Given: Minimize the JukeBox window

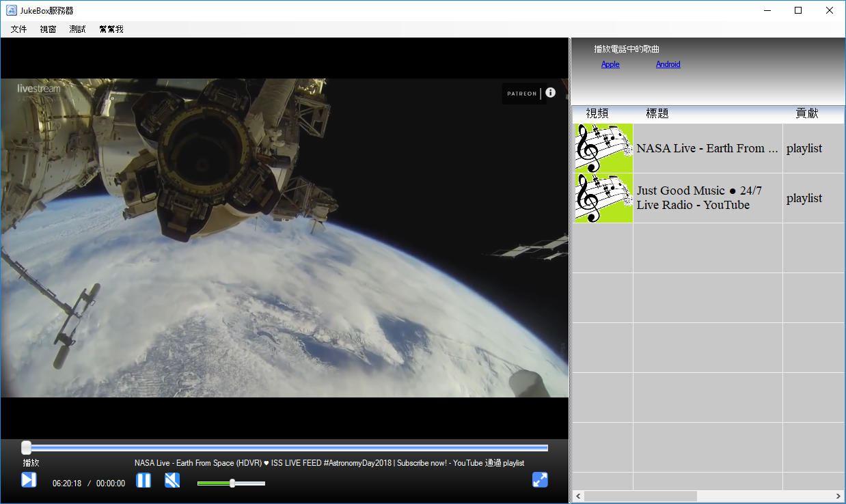Looking at the screenshot, I should [767, 10].
